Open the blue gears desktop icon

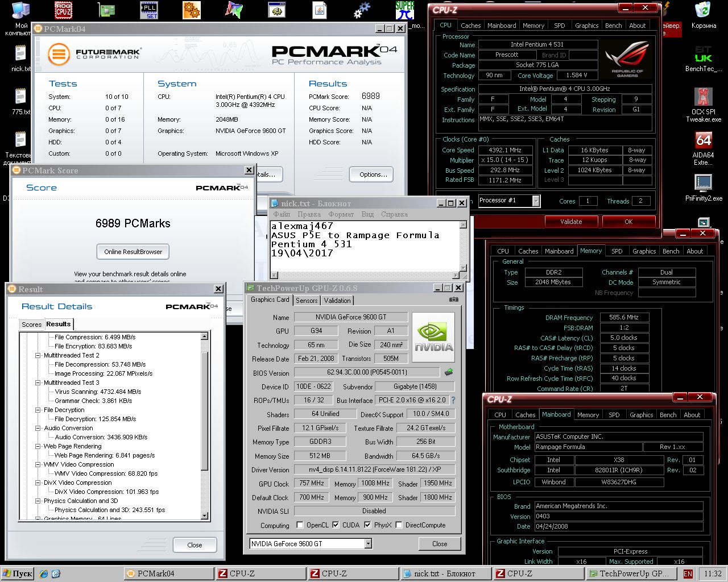tap(362, 10)
